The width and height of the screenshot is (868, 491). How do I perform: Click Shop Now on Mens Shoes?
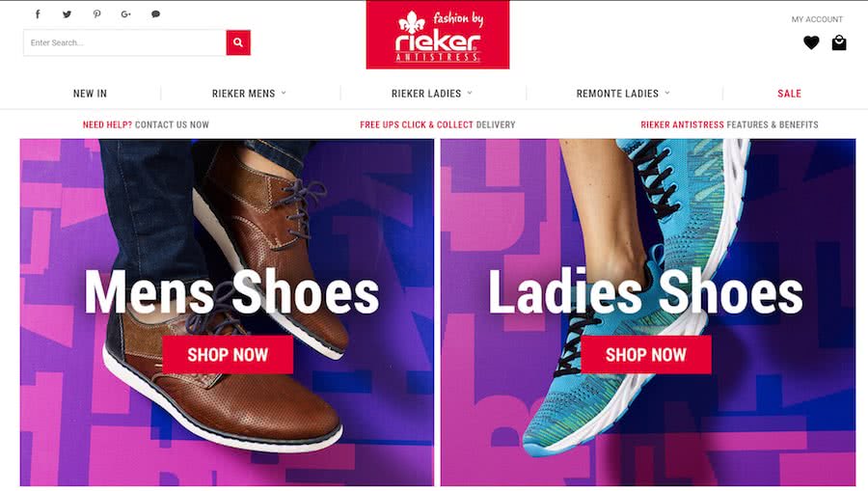click(228, 354)
